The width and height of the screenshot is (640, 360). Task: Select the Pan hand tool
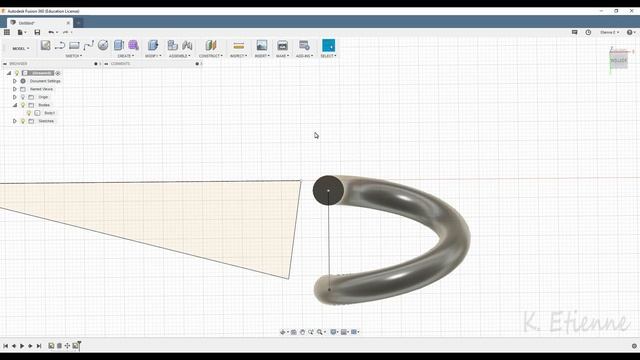(x=302, y=332)
